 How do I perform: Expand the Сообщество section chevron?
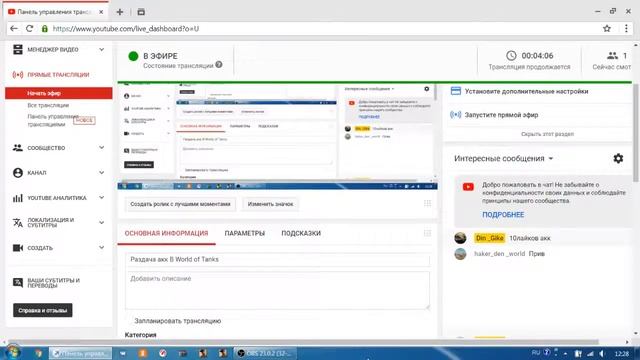tap(101, 148)
